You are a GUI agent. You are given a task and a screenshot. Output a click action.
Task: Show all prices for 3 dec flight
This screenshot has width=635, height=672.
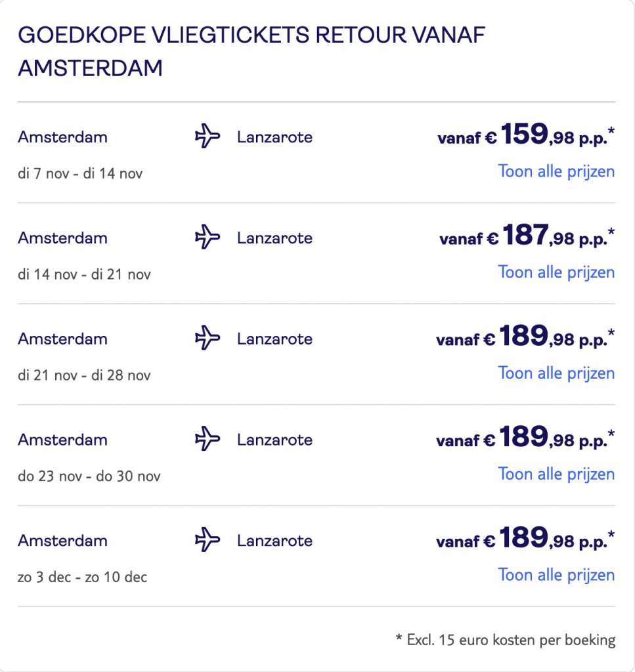pos(556,575)
